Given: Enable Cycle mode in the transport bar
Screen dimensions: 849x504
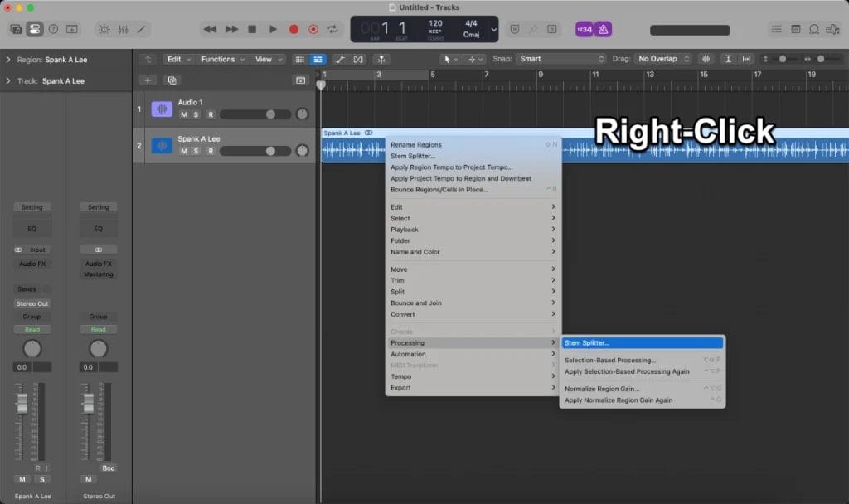Looking at the screenshot, I should [334, 29].
